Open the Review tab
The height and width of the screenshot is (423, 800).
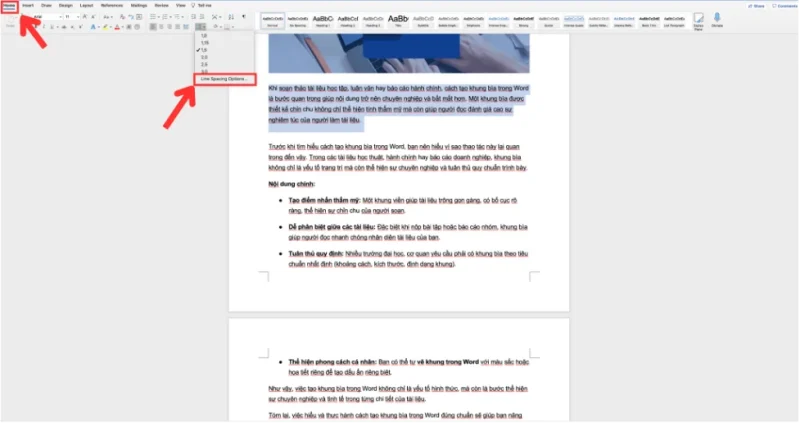tap(161, 5)
